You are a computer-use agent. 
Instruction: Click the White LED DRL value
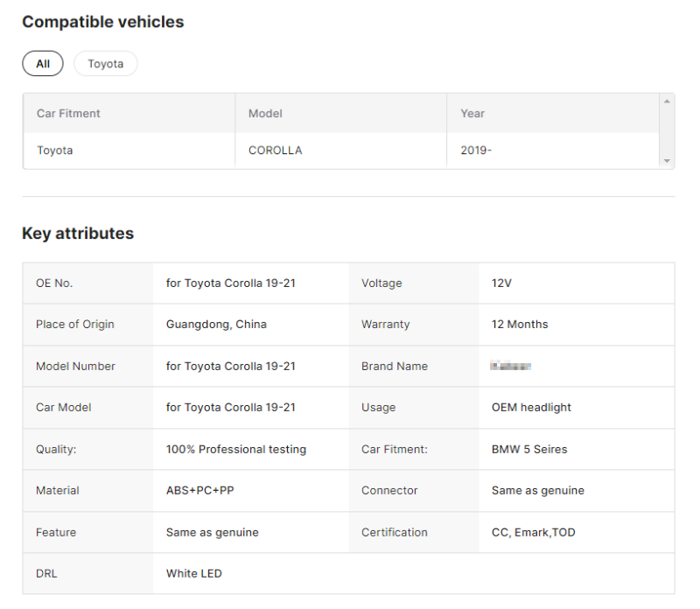[194, 574]
